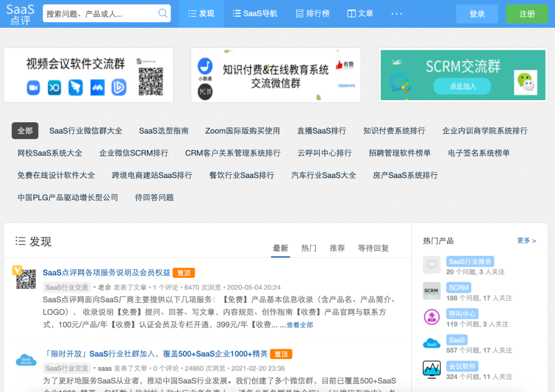Click the search magnifier icon
Viewport: 555px width, 392px height.
(162, 13)
